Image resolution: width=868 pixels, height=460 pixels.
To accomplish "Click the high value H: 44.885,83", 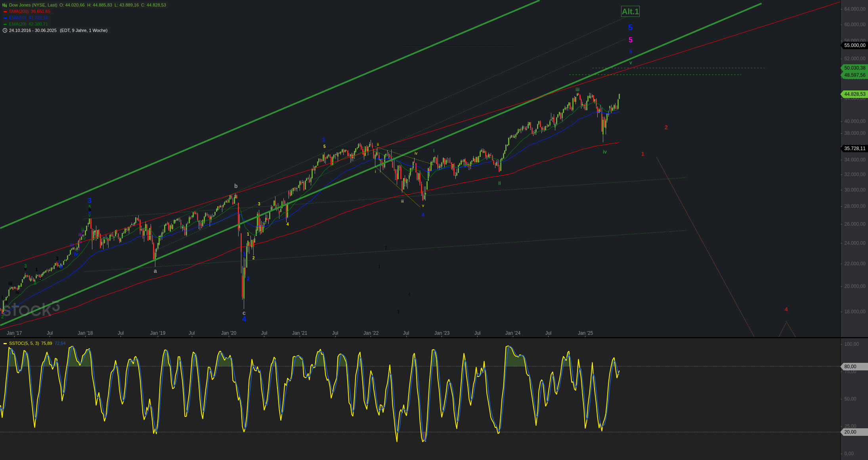I will click(x=99, y=5).
